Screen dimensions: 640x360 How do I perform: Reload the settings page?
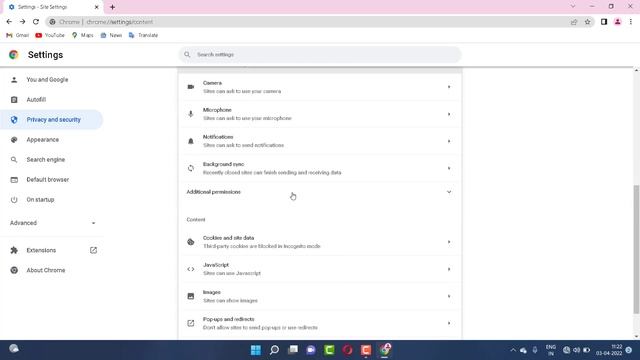pyautogui.click(x=36, y=22)
